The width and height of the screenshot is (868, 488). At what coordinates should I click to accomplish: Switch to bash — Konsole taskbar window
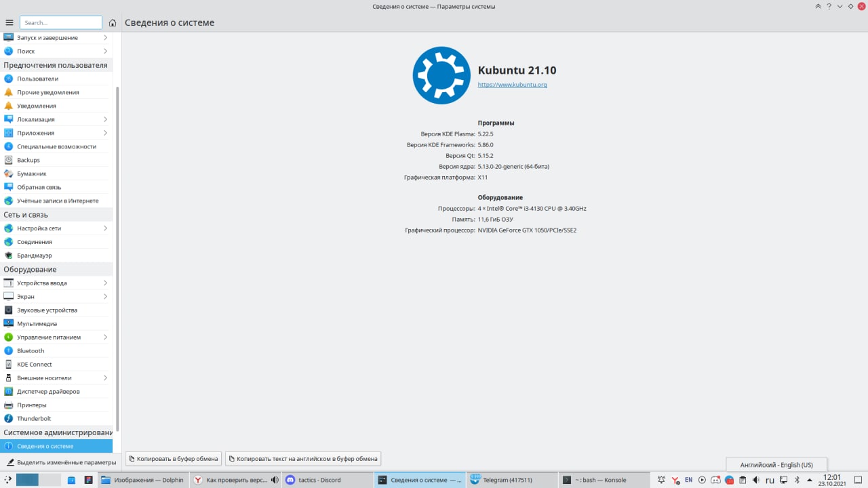(603, 480)
